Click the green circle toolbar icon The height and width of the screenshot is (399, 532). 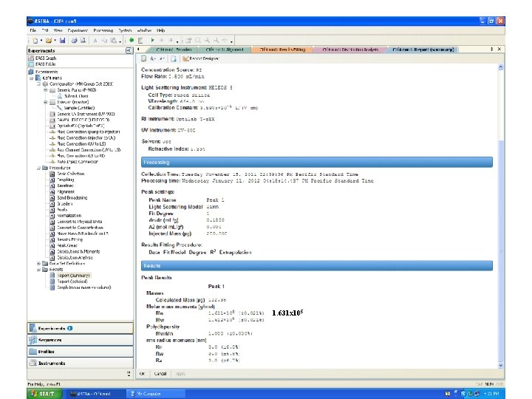coord(132,40)
